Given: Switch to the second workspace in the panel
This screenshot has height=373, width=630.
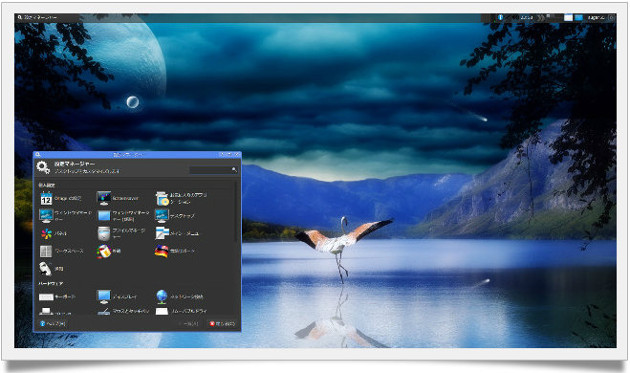Looking at the screenshot, I should pos(579,18).
